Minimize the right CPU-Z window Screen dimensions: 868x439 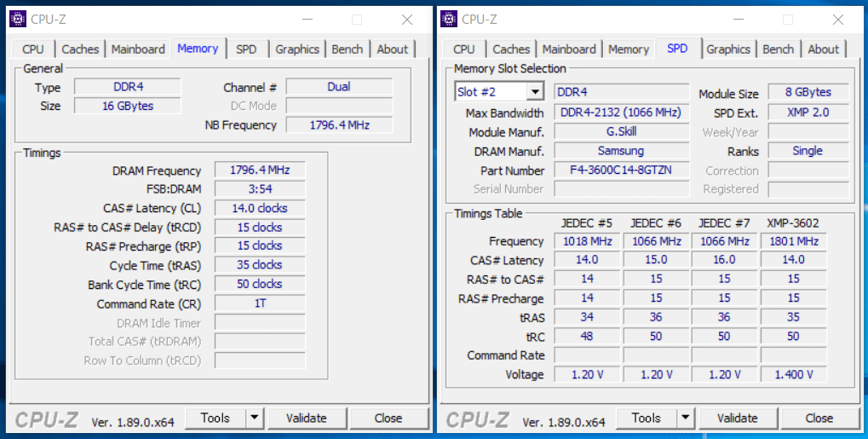pos(739,20)
